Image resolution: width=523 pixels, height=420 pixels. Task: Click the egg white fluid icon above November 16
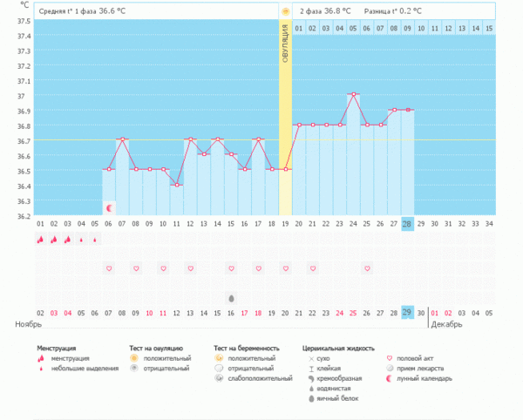[231, 297]
